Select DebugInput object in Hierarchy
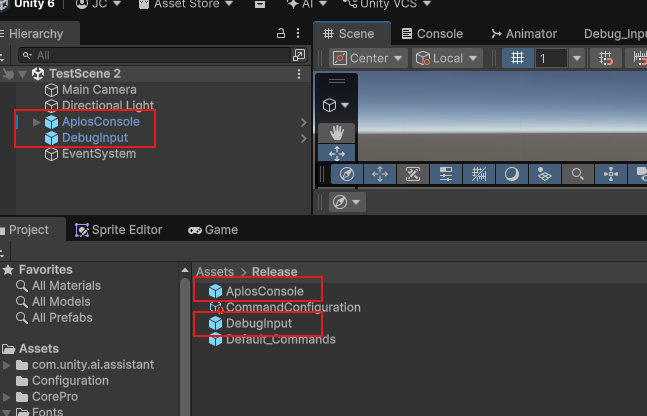The height and width of the screenshot is (416, 647). tap(95, 138)
